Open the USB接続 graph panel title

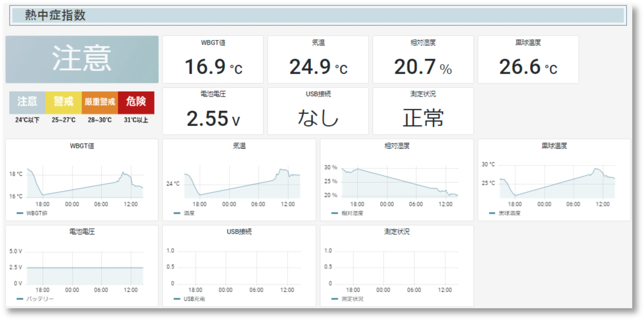[239, 232]
